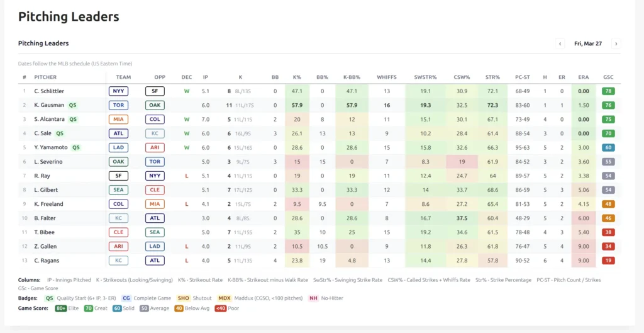Screen dimensions: 644x333
Task: Select pitcher B. Falter
Action: pos(45,218)
